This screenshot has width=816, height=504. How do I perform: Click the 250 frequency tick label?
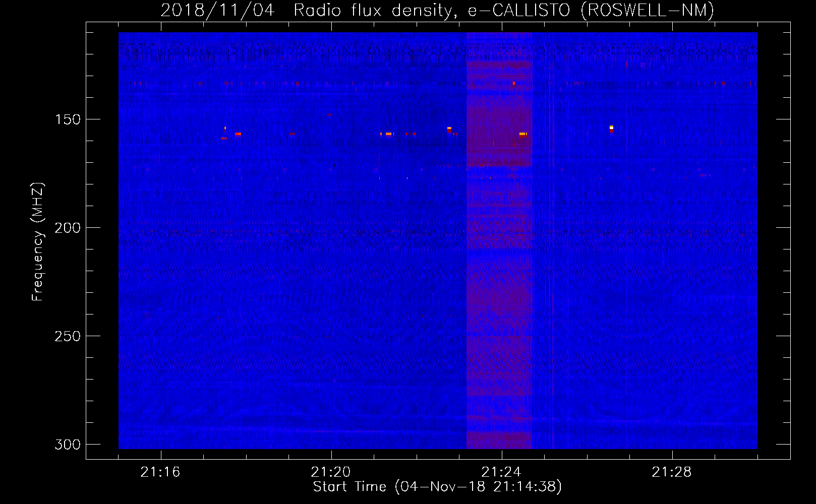coord(68,336)
